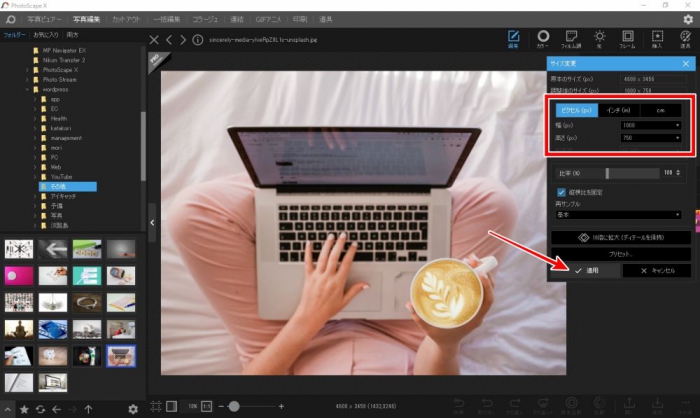Click the zoom slider handle at bottom
700x418 pixels.
tap(234, 406)
